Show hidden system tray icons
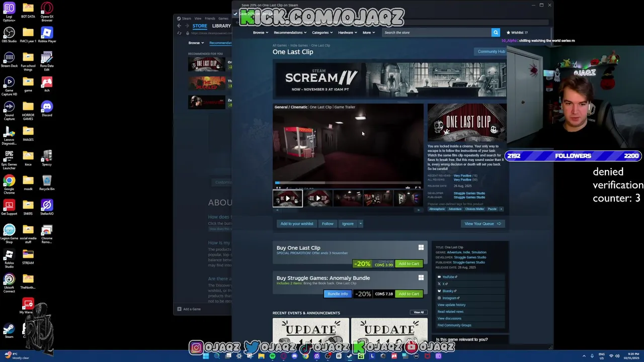Image resolution: width=644 pixels, height=362 pixels. coord(584,356)
